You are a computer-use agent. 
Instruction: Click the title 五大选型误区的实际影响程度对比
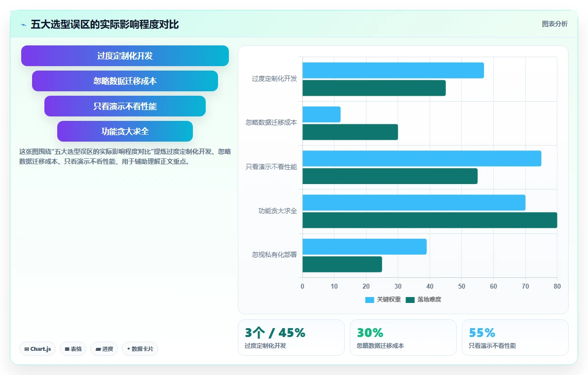click(105, 24)
